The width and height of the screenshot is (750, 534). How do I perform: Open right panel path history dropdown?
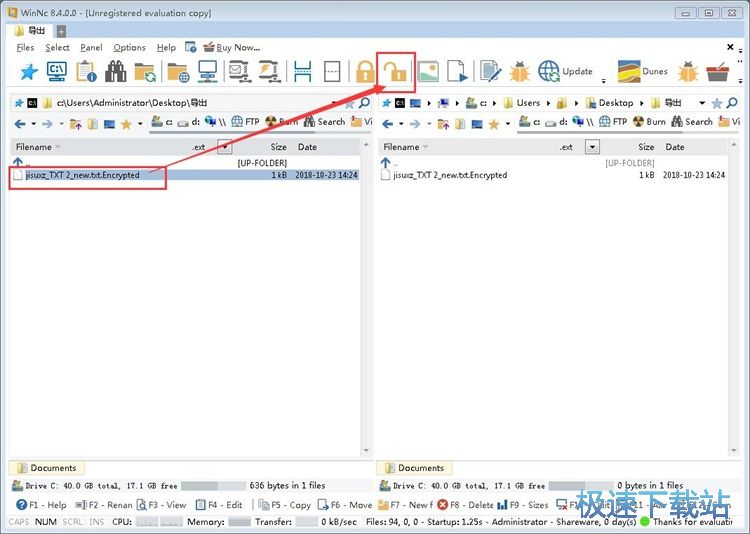[702, 103]
